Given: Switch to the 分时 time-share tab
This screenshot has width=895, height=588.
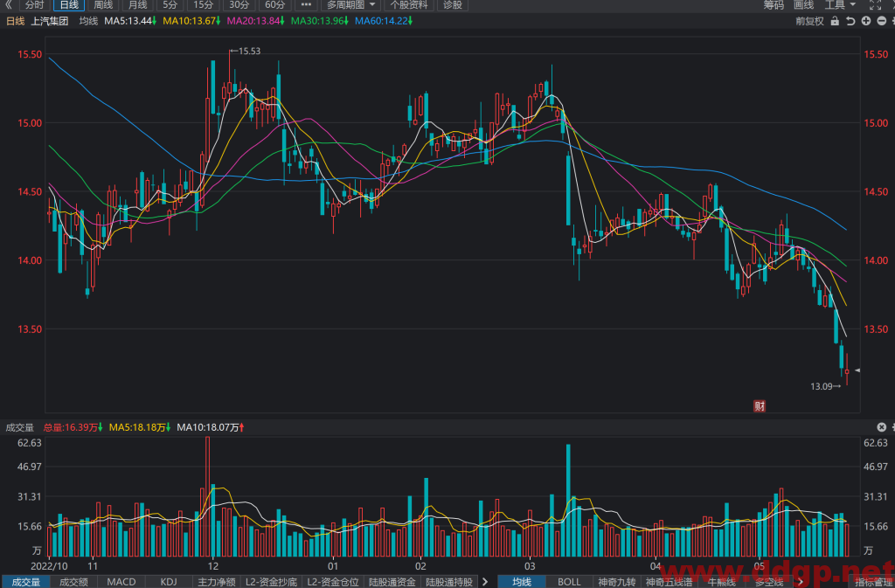Looking at the screenshot, I should coord(34,5).
